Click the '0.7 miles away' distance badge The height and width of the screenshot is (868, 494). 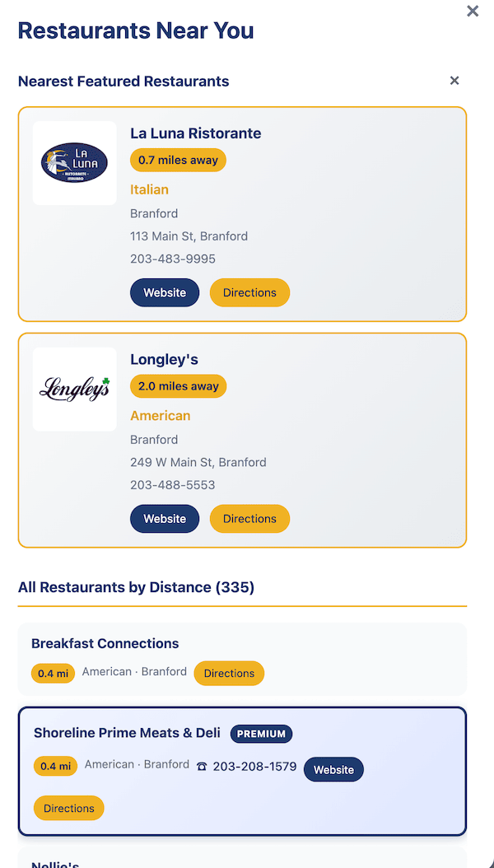coord(178,160)
